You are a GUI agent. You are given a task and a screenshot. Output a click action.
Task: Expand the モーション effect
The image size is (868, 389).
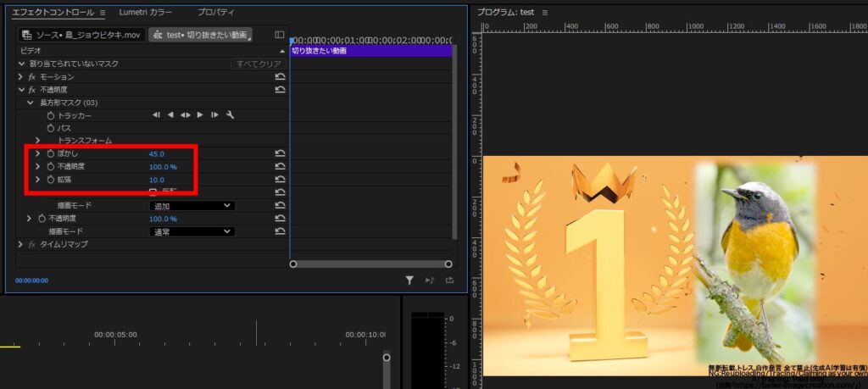click(21, 77)
